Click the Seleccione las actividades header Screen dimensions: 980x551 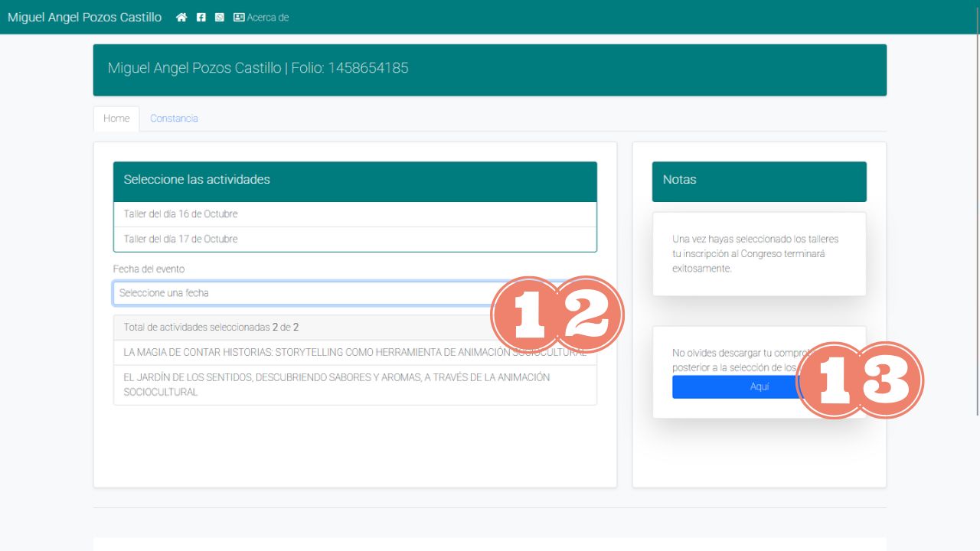click(354, 181)
